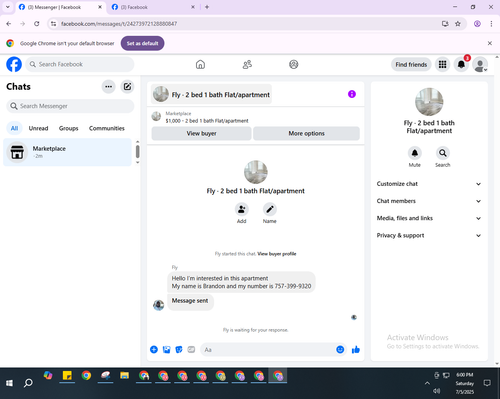This screenshot has width=500, height=399.
Task: Select the Unread chats filter
Action: tap(38, 128)
